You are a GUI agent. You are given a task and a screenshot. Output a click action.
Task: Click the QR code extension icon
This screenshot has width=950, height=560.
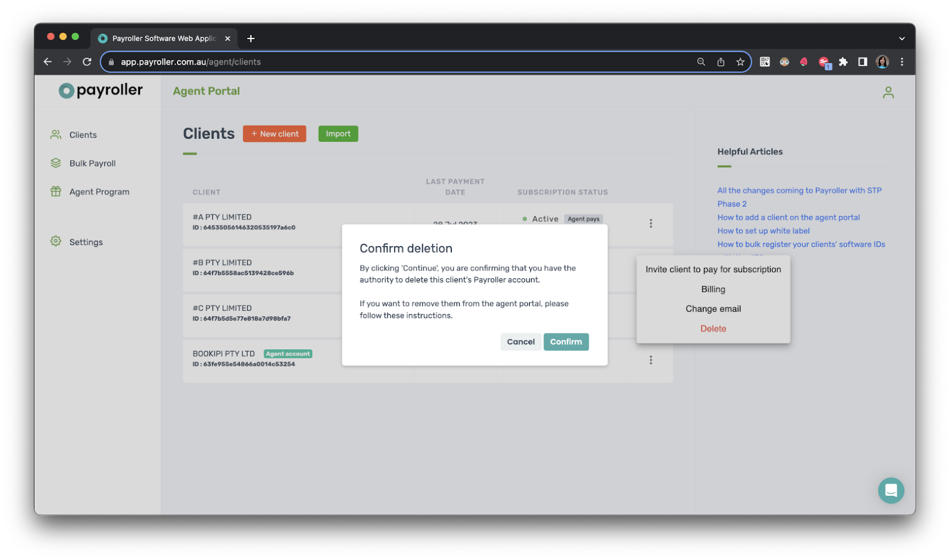(765, 62)
